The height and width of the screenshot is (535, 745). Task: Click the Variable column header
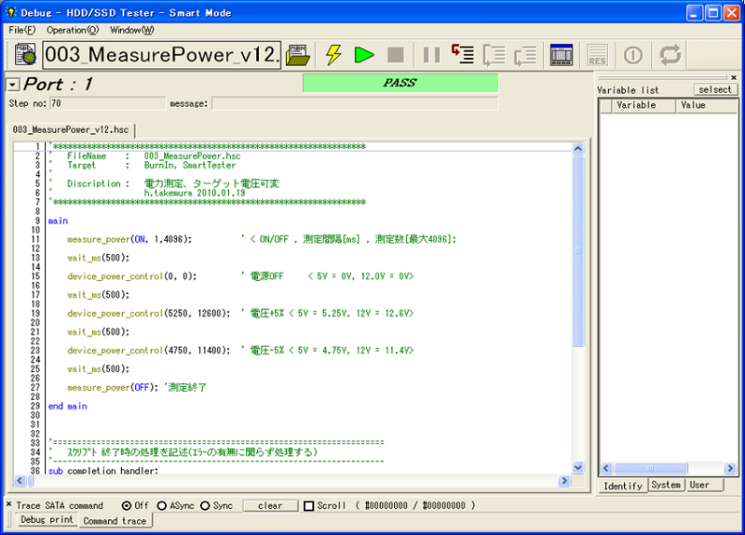coord(643,105)
